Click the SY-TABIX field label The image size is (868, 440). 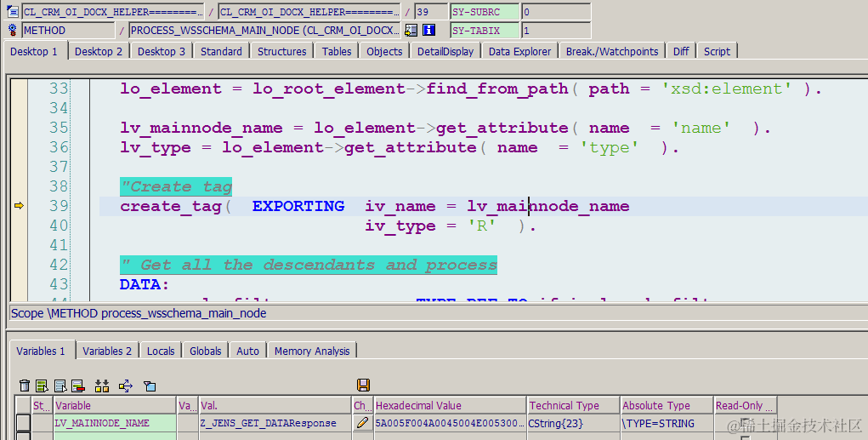[485, 31]
